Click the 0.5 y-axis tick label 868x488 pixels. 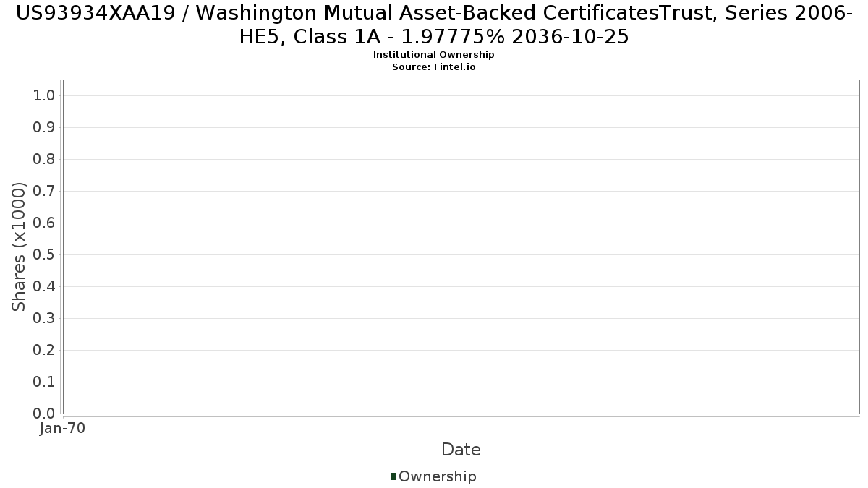click(44, 254)
